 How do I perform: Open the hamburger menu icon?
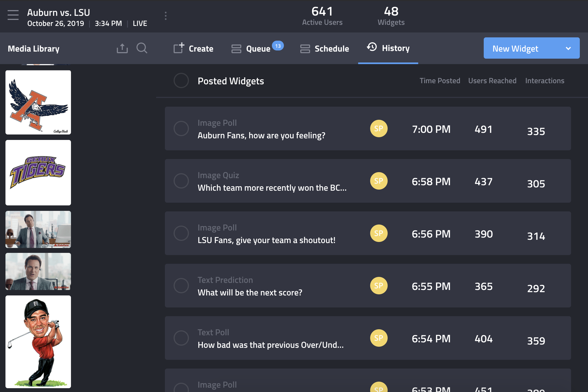coord(13,15)
